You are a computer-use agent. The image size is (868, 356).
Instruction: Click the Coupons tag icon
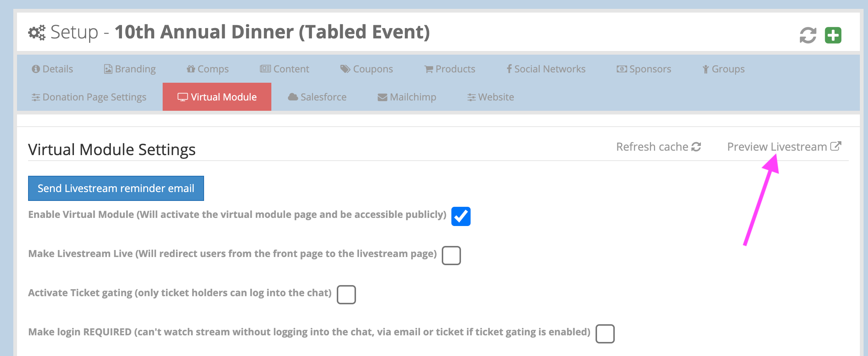pos(345,69)
